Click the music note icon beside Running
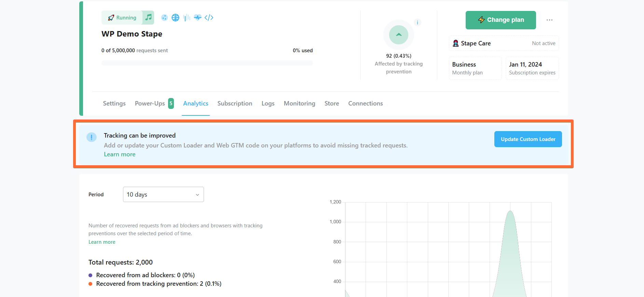The height and width of the screenshot is (297, 644). pos(148,17)
